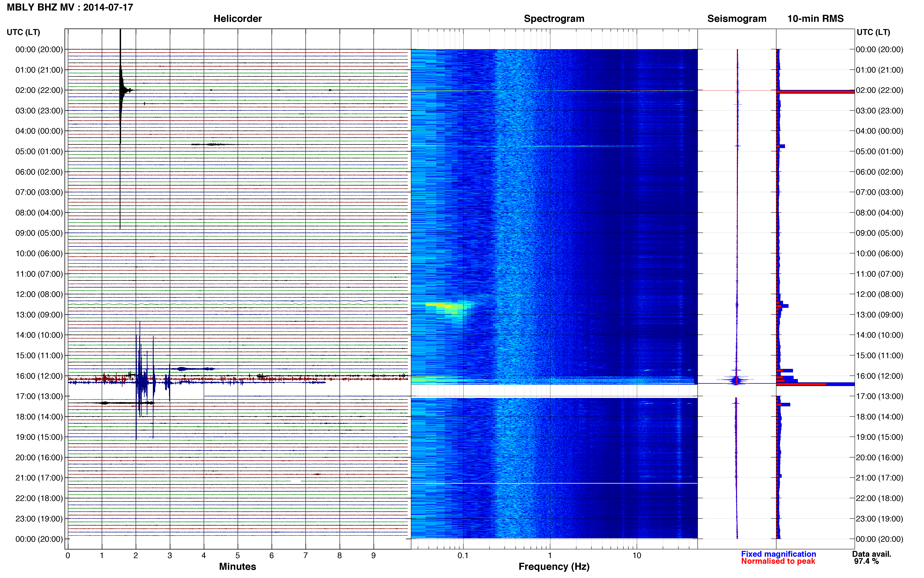Click minute tick label '5' on helicorder axis
The height and width of the screenshot is (578, 924).
tap(238, 555)
